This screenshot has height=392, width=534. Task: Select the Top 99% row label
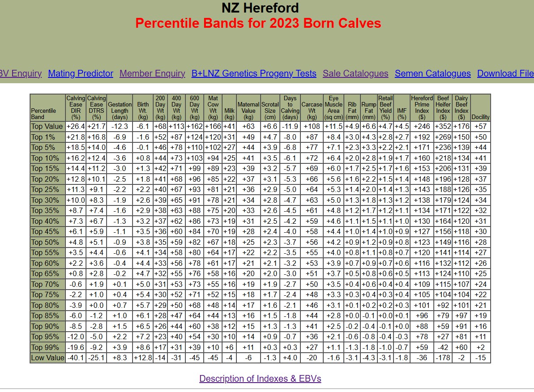[48, 347]
